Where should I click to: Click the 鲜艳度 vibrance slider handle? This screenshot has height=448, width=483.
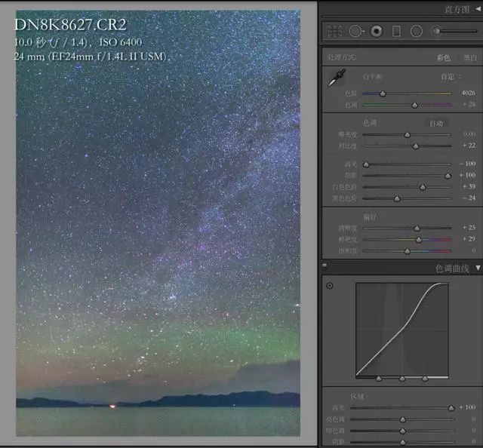click(419, 240)
